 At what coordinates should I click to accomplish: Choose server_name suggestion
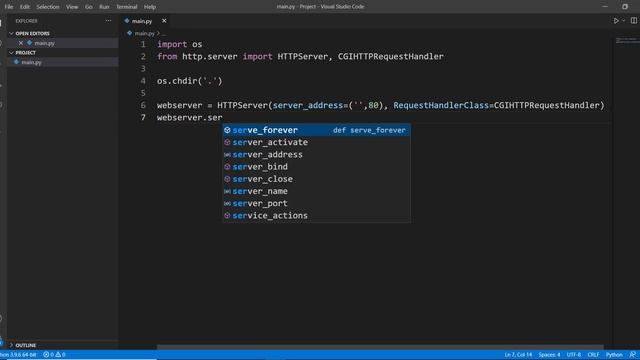click(316, 191)
